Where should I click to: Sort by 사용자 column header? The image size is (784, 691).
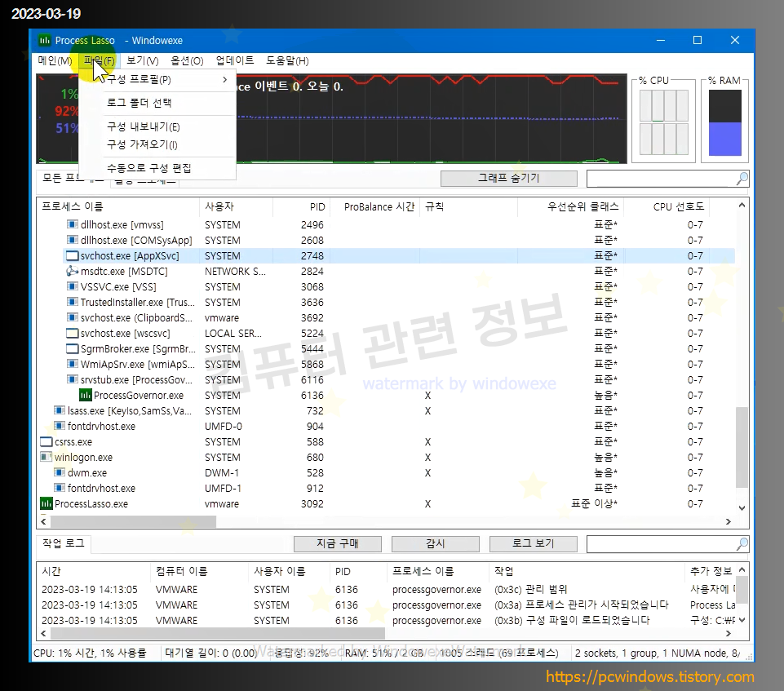[x=236, y=206]
